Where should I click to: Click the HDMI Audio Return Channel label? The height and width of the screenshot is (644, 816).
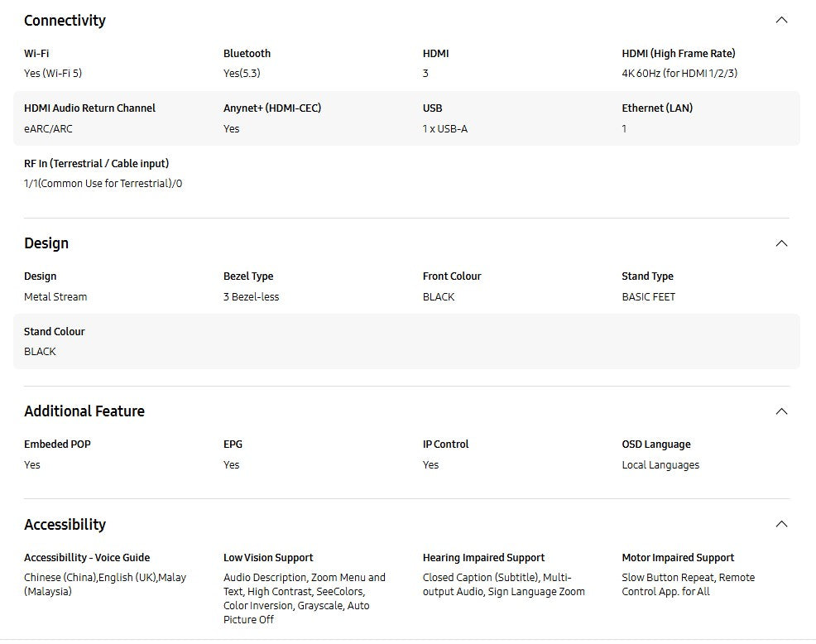point(89,108)
